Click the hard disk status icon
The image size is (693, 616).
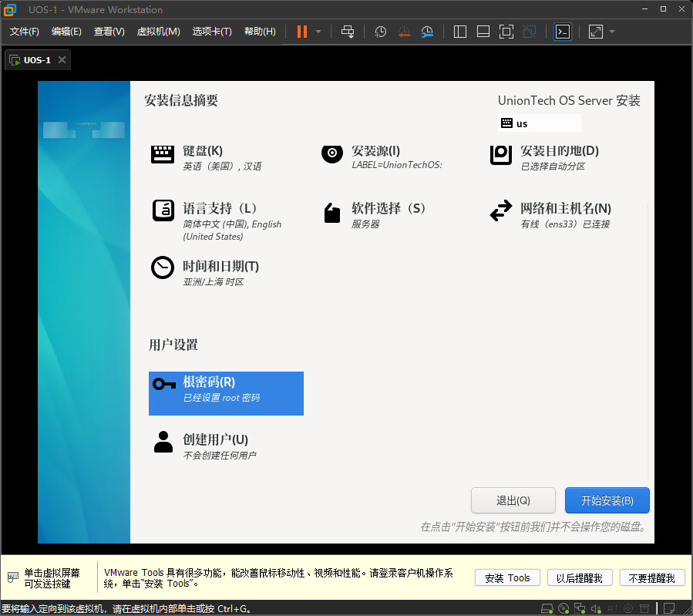pos(547,608)
